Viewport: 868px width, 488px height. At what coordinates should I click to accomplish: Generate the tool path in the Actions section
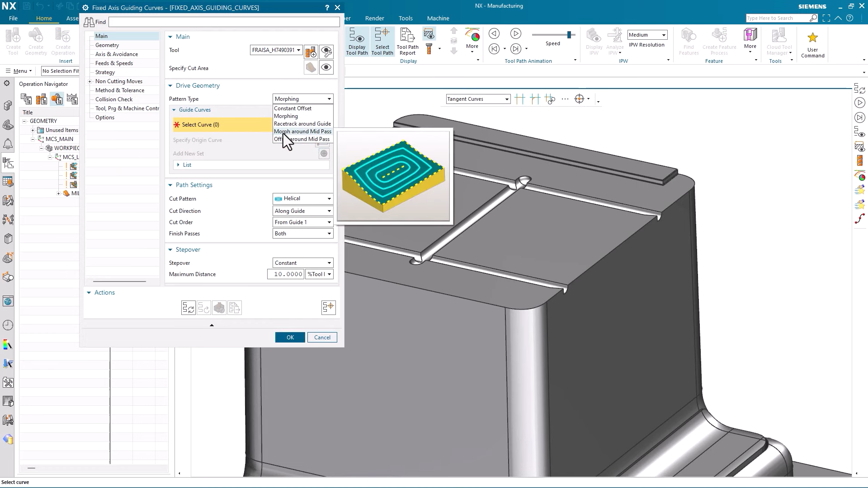point(188,307)
